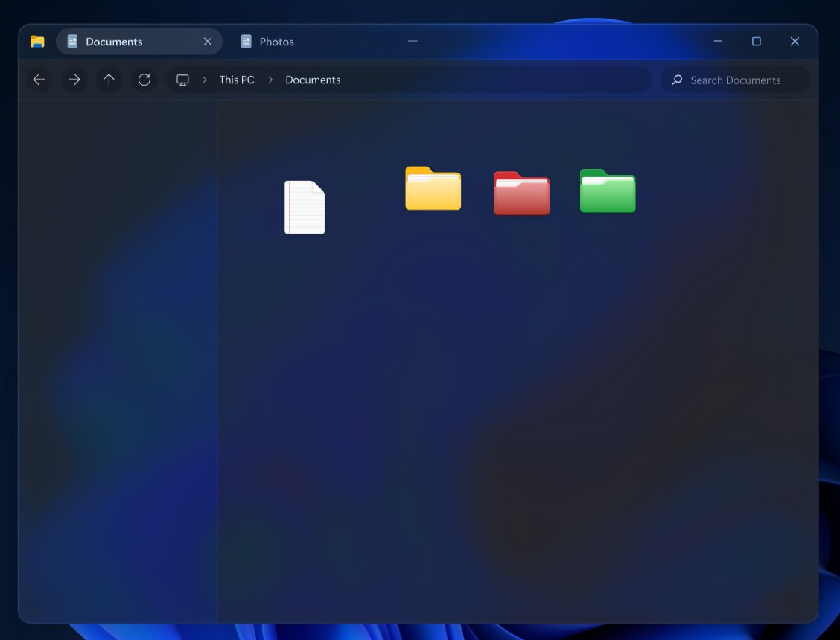The height and width of the screenshot is (640, 840).
Task: Select Documents breadcrumb in address bar
Action: [x=313, y=80]
